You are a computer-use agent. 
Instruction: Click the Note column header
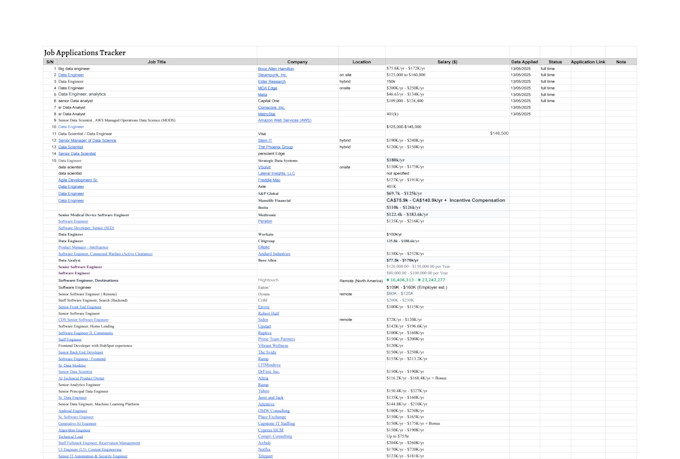tap(621, 62)
